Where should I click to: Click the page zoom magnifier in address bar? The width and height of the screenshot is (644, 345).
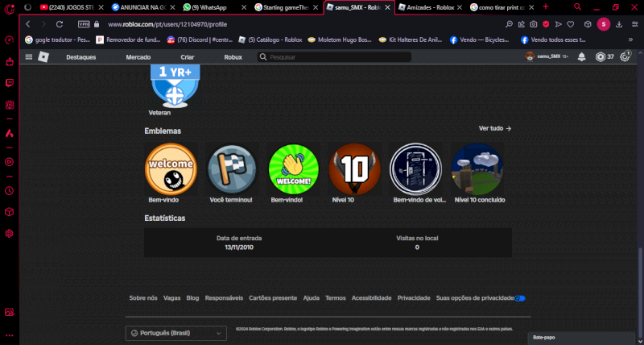click(509, 24)
